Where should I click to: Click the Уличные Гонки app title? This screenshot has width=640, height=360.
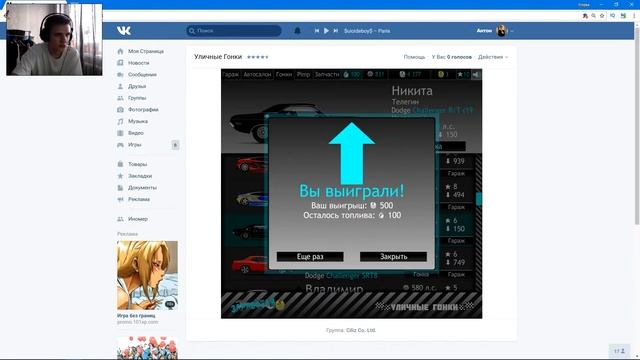tap(218, 57)
